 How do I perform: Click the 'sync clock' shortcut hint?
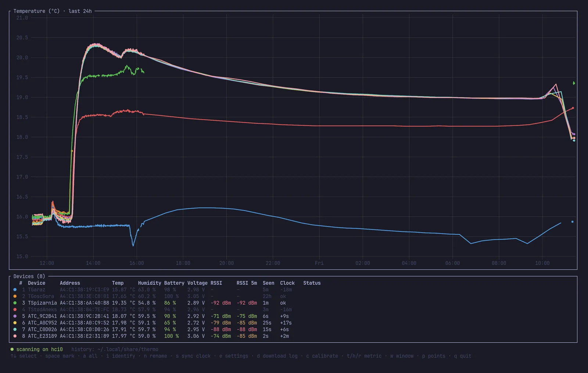193,356
